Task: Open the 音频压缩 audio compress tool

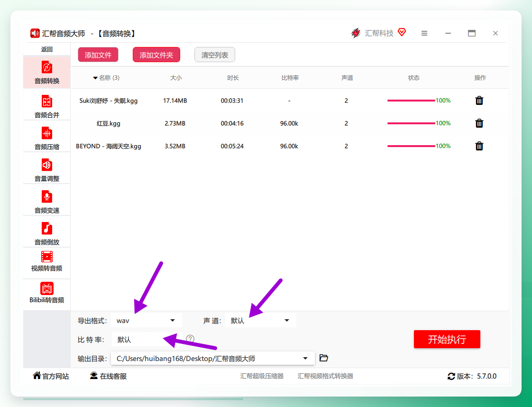Action: [47, 138]
